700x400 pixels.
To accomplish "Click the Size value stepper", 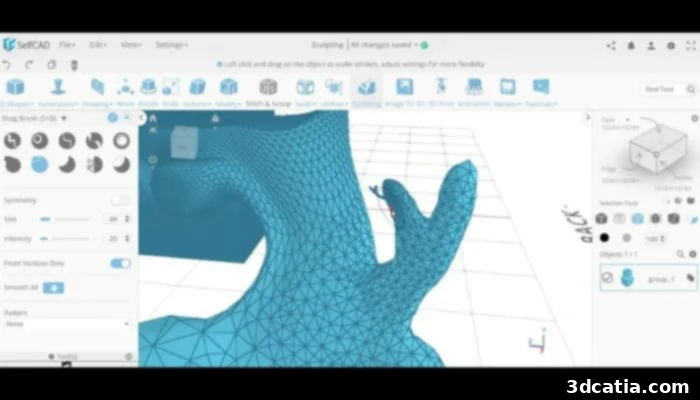I will (x=127, y=219).
